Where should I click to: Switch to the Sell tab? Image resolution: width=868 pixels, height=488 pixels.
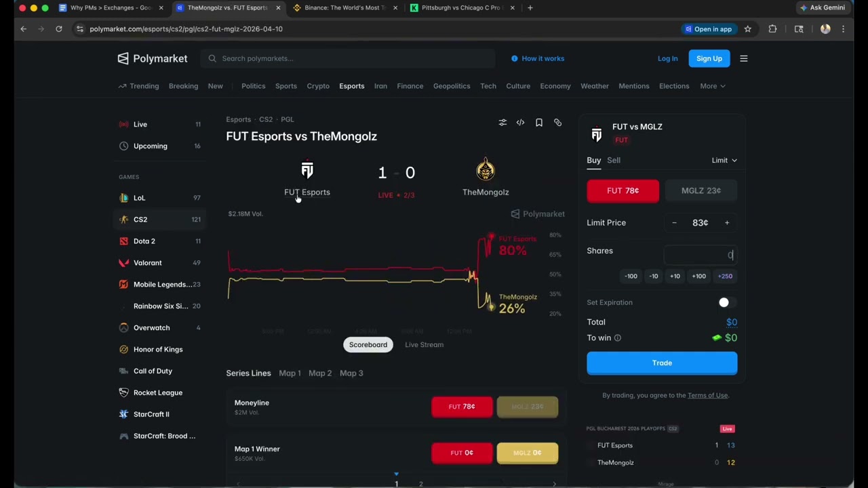(x=614, y=160)
